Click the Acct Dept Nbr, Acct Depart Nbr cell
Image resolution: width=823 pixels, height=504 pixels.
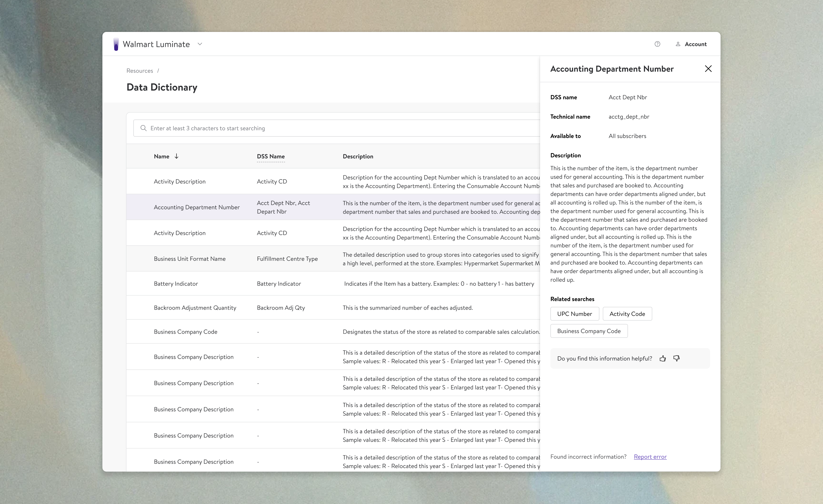coord(283,207)
